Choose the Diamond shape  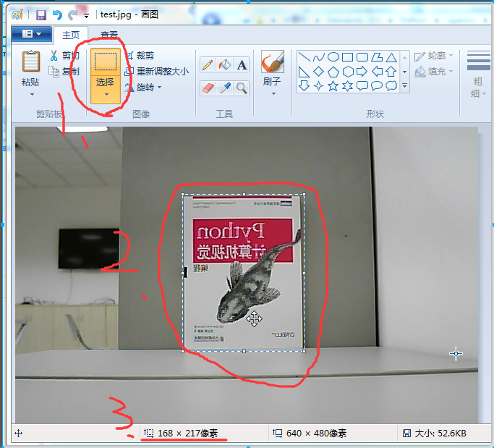[318, 72]
